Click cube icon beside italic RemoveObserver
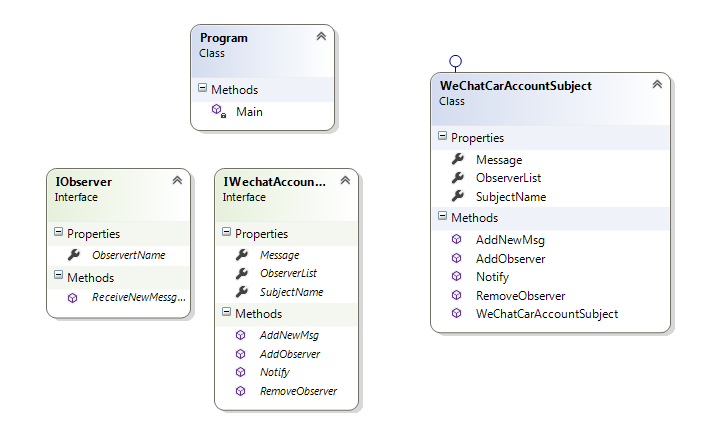Viewport: 712px width, 430px height. pos(241,391)
